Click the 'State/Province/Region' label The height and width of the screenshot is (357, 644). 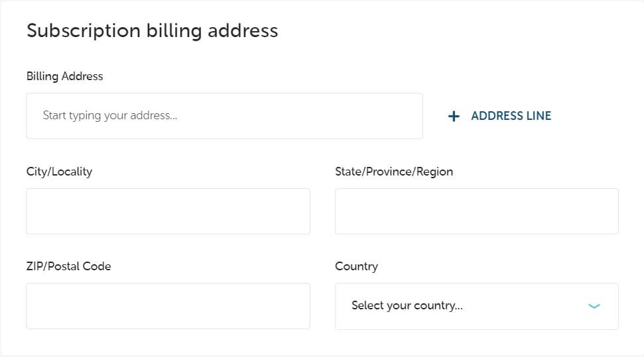point(394,172)
